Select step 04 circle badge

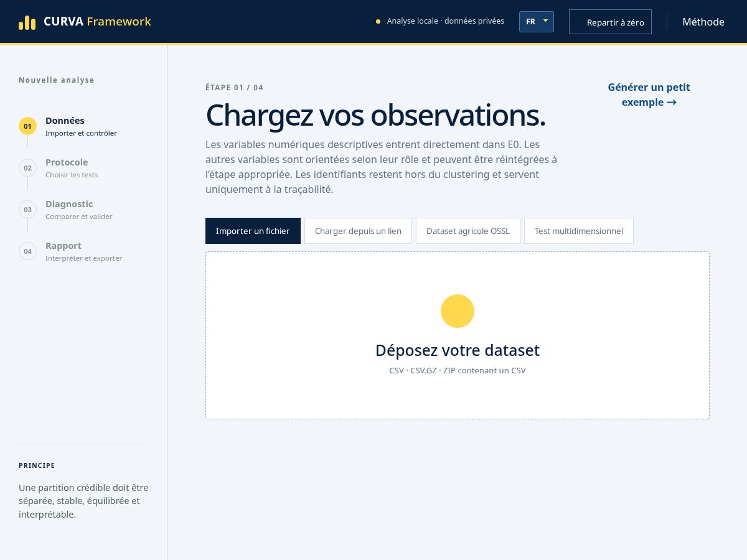pyautogui.click(x=27, y=251)
